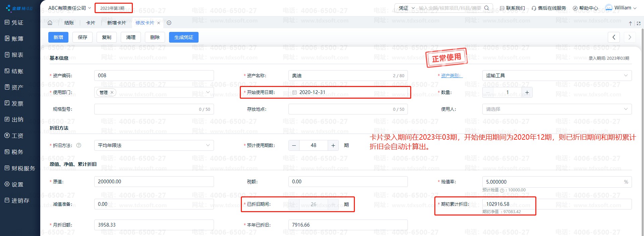Open the 结账 sidebar module
Image resolution: width=644 pixels, height=236 pixels.
pyautogui.click(x=14, y=71)
